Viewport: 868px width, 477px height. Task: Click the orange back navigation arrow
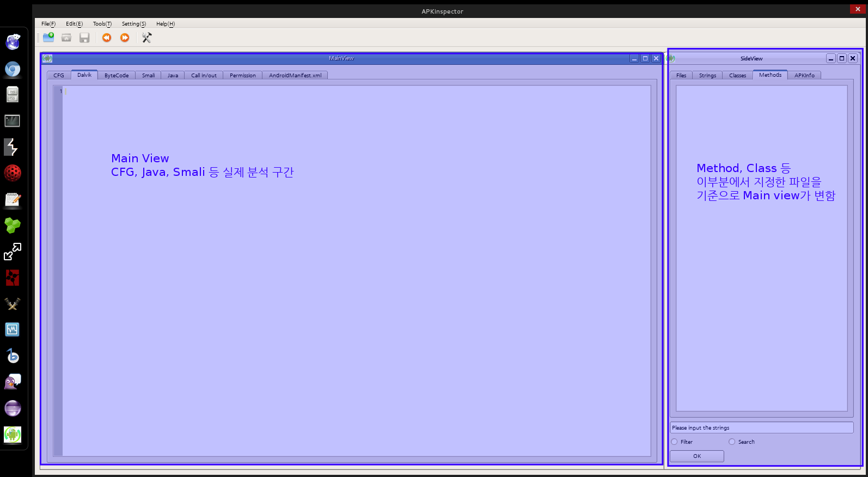pyautogui.click(x=107, y=38)
